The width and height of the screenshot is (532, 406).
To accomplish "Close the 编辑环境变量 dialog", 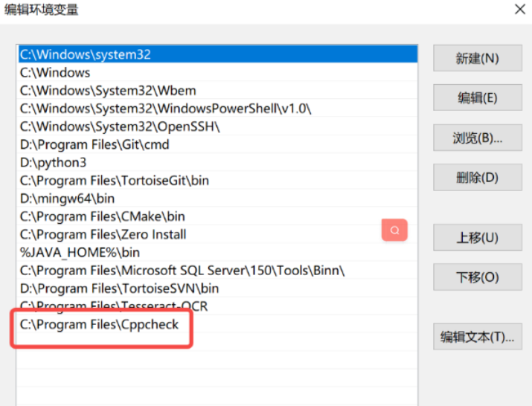I will (520, 9).
